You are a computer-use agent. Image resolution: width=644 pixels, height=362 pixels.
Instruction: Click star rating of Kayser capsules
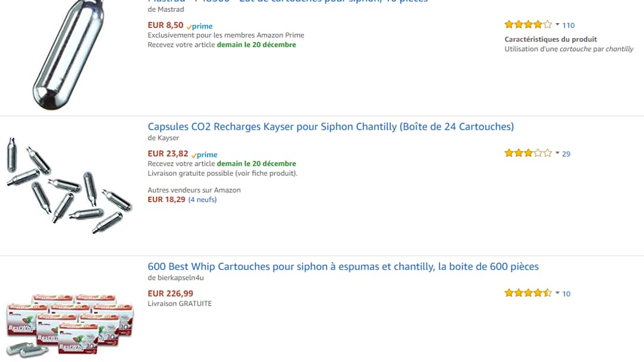pyautogui.click(x=528, y=153)
